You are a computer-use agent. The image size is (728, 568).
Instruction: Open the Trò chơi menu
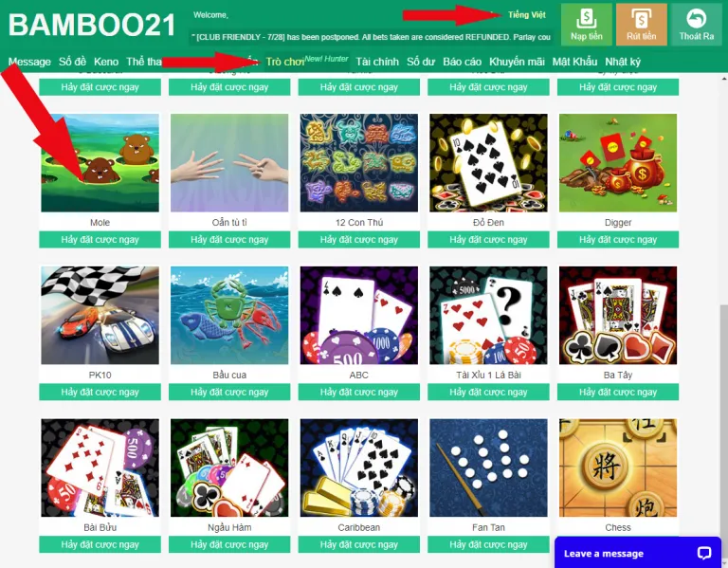(x=285, y=62)
